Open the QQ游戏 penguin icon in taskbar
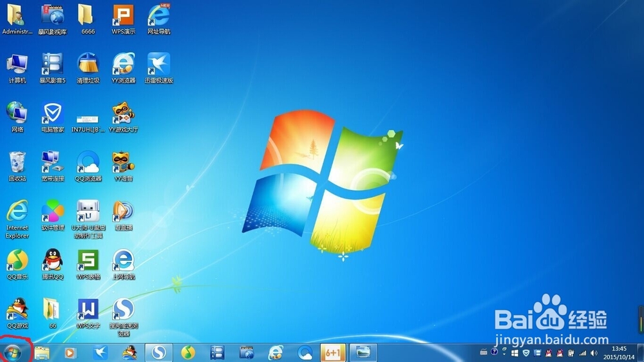This screenshot has height=362, width=644. (129, 352)
